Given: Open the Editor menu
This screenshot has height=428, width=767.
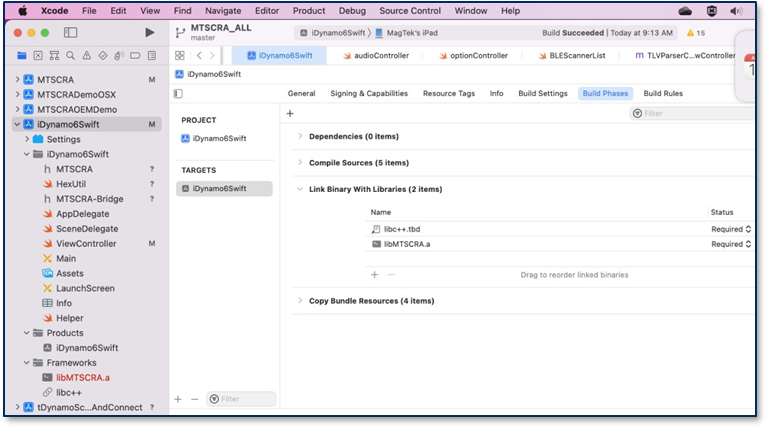Looking at the screenshot, I should point(267,11).
